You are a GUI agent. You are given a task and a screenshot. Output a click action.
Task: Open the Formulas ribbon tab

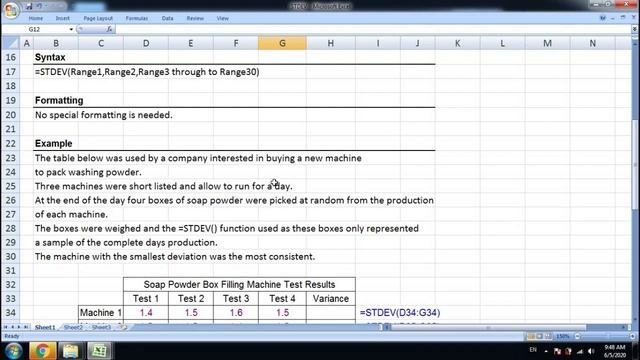pyautogui.click(x=137, y=18)
